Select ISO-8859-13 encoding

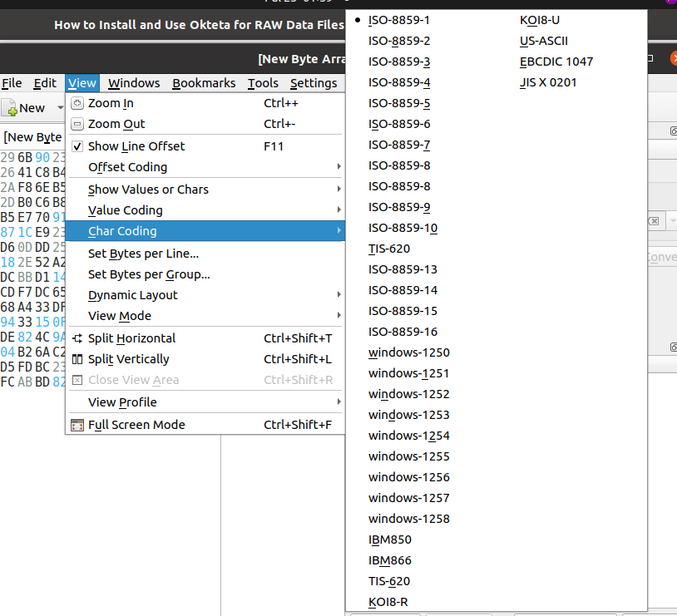coord(403,269)
